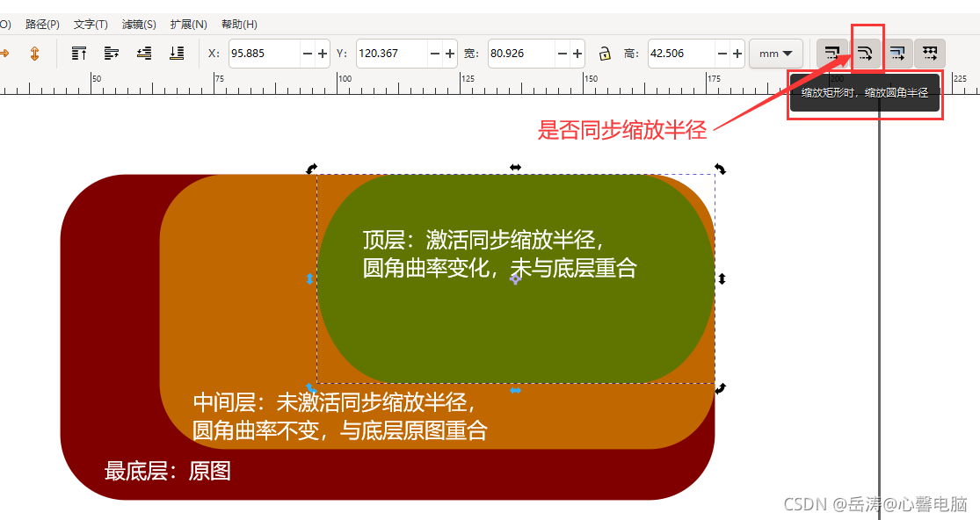Click the text '最底层：原图'
This screenshot has width=980, height=520.
168,471
